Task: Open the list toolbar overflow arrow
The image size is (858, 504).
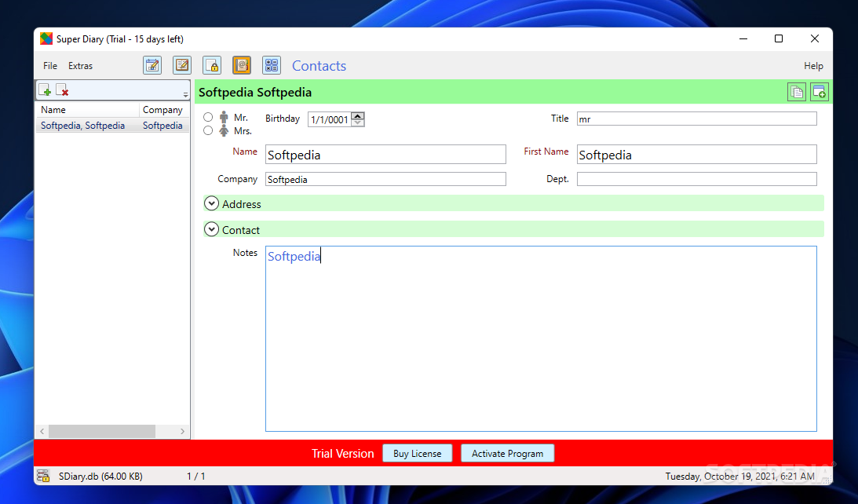Action: pyautogui.click(x=185, y=95)
